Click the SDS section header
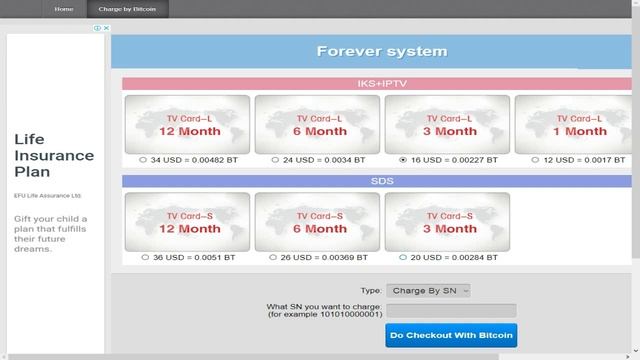Screen dimensions: 640x360 (x=377, y=181)
